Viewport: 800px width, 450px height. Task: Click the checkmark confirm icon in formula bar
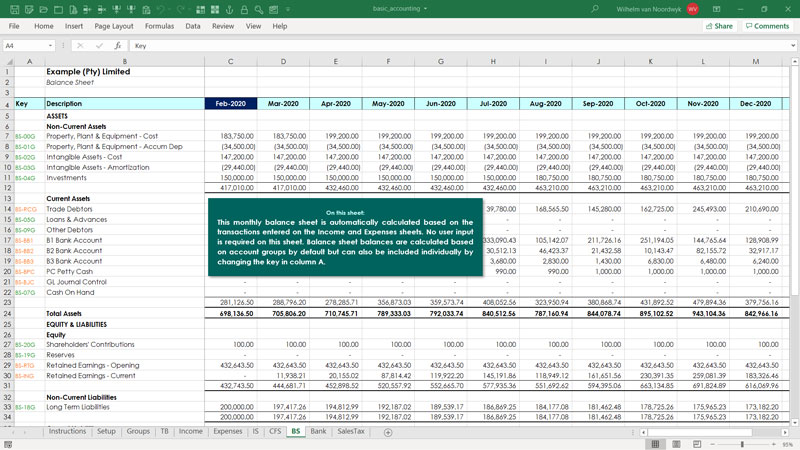pyautogui.click(x=99, y=45)
